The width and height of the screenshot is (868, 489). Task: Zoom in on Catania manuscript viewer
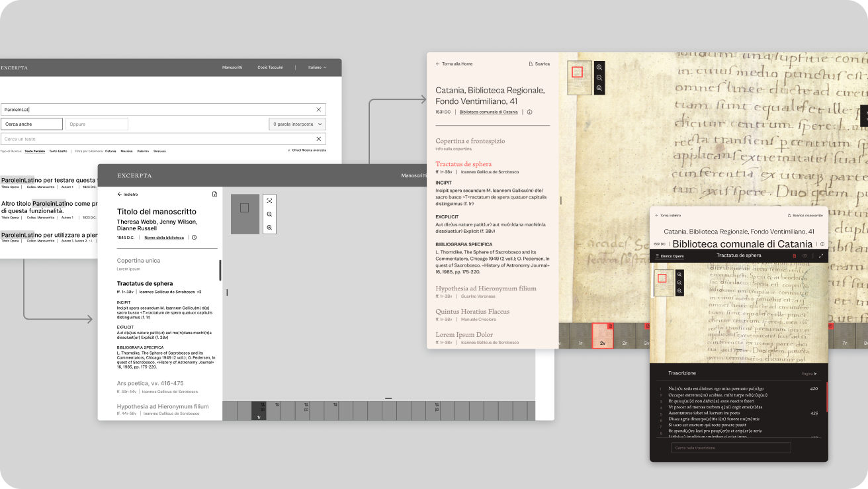coord(599,67)
